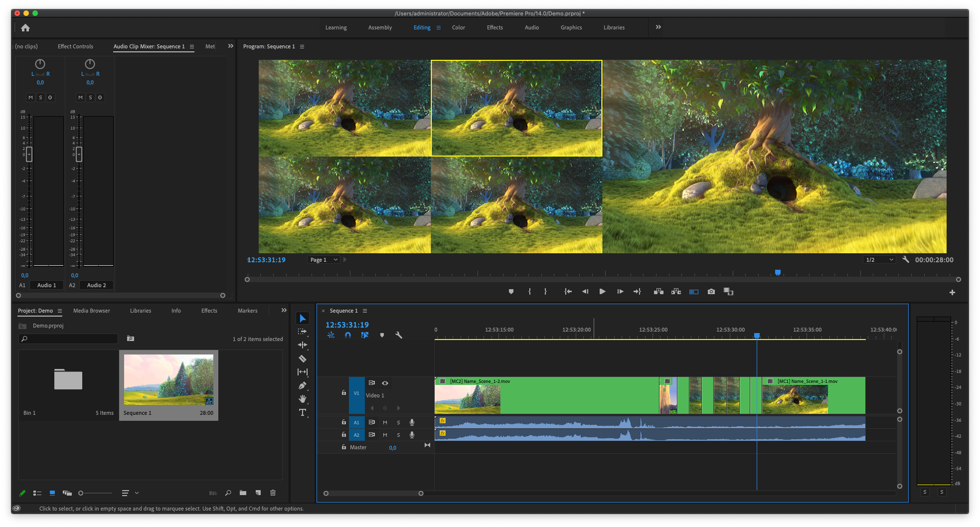The image size is (980, 527).
Task: Toggle Snap in timeline
Action: click(x=348, y=335)
